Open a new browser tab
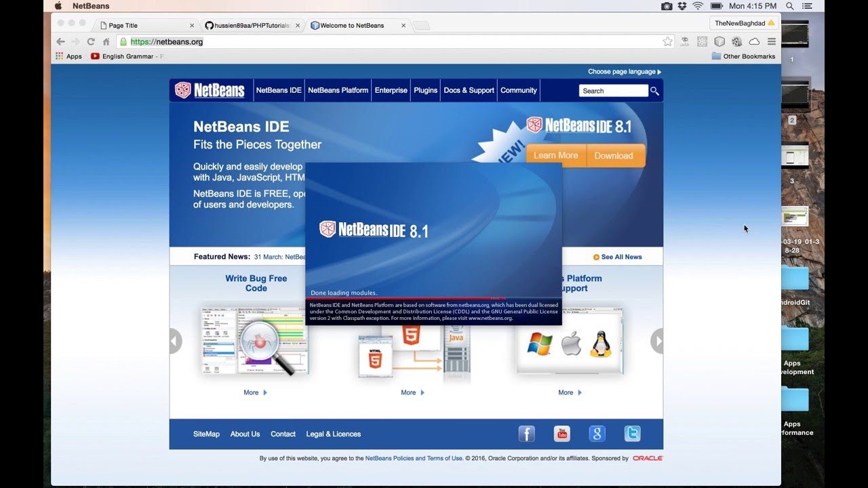The image size is (868, 488). [x=422, y=26]
